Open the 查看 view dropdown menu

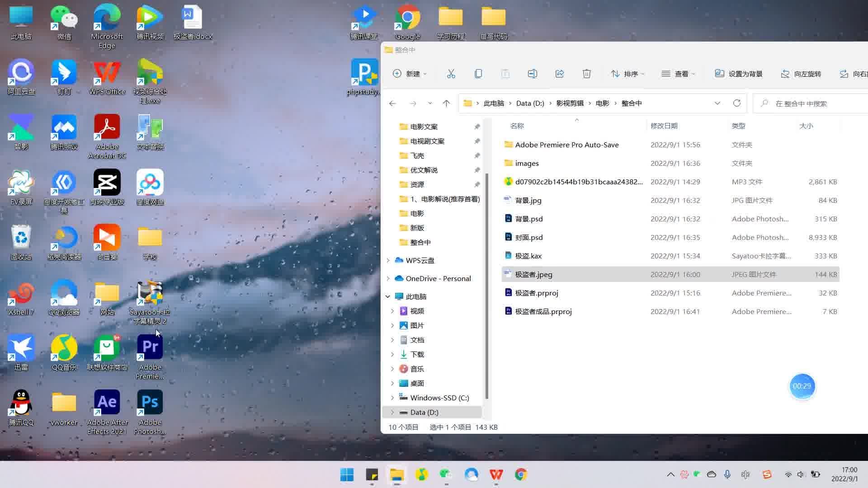pos(678,74)
